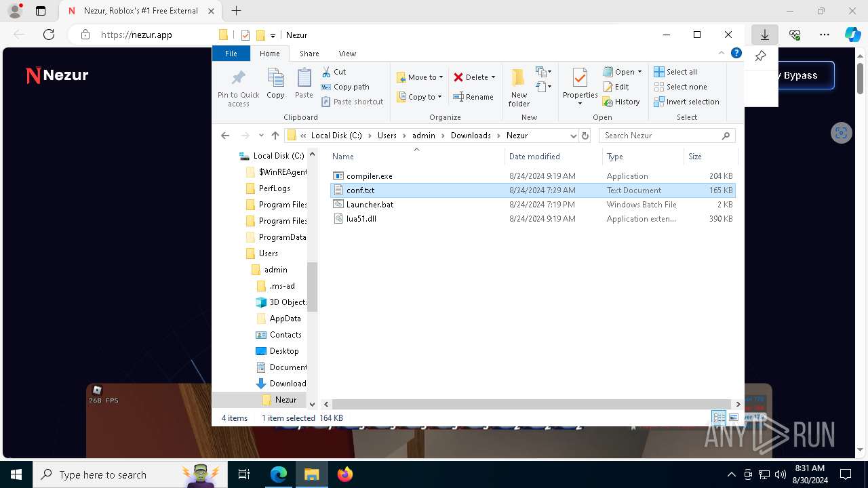Click the Open button in the ribbon
The width and height of the screenshot is (868, 488).
[622, 72]
